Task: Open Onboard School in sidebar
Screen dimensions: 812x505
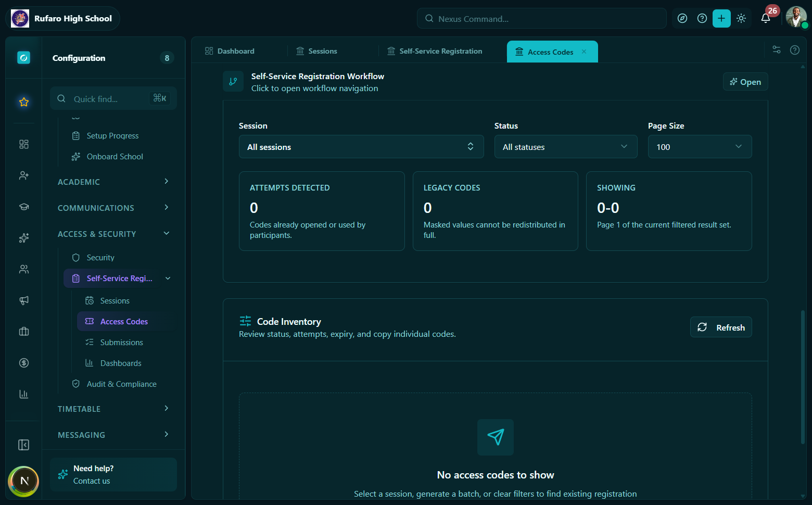Action: pos(115,157)
